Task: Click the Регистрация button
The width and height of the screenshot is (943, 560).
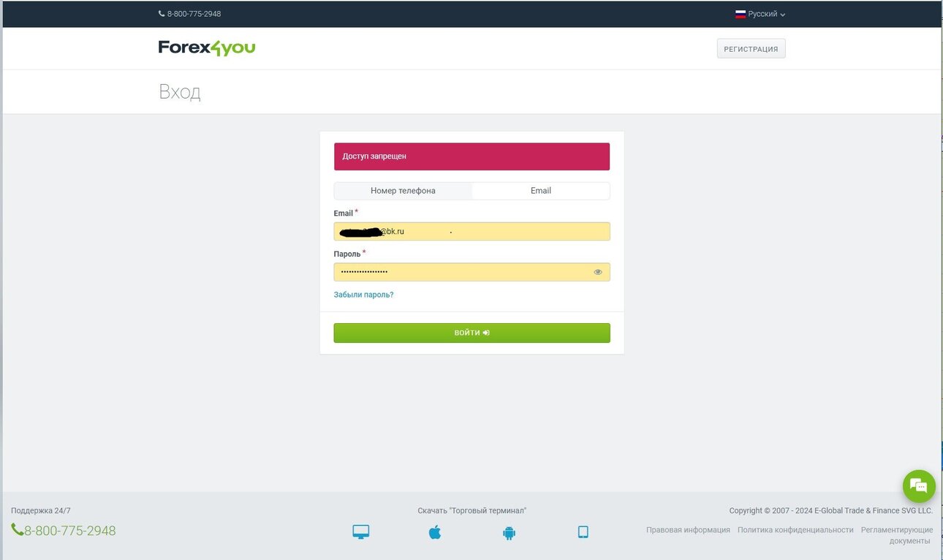Action: (751, 49)
